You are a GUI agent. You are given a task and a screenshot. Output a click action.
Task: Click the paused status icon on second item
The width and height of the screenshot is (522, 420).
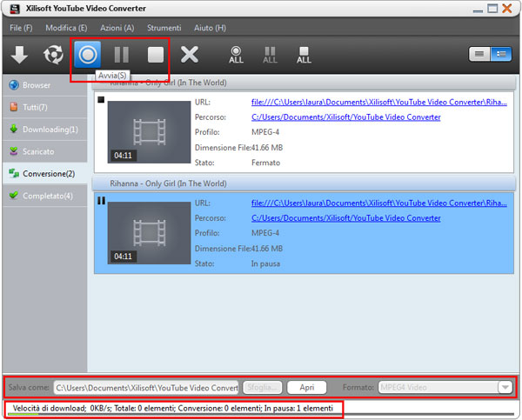point(101,200)
